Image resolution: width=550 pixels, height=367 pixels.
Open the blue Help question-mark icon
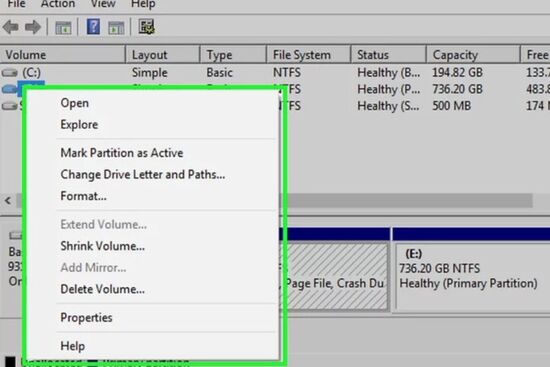(93, 27)
